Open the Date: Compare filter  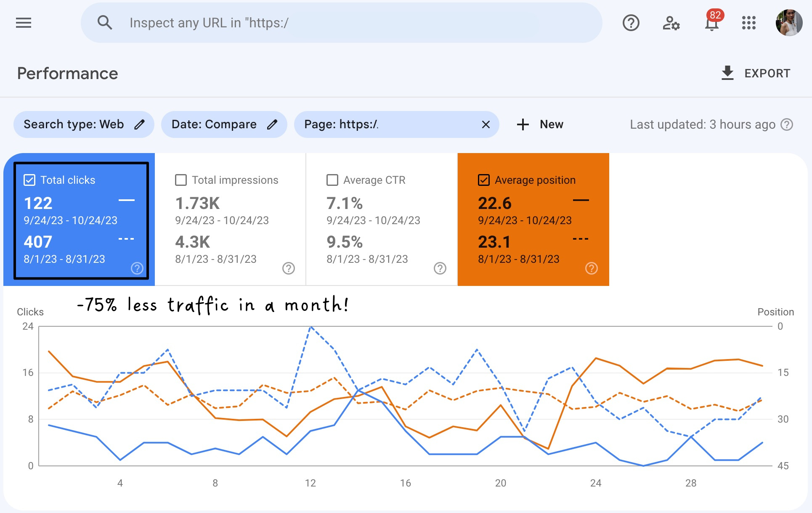pyautogui.click(x=224, y=124)
